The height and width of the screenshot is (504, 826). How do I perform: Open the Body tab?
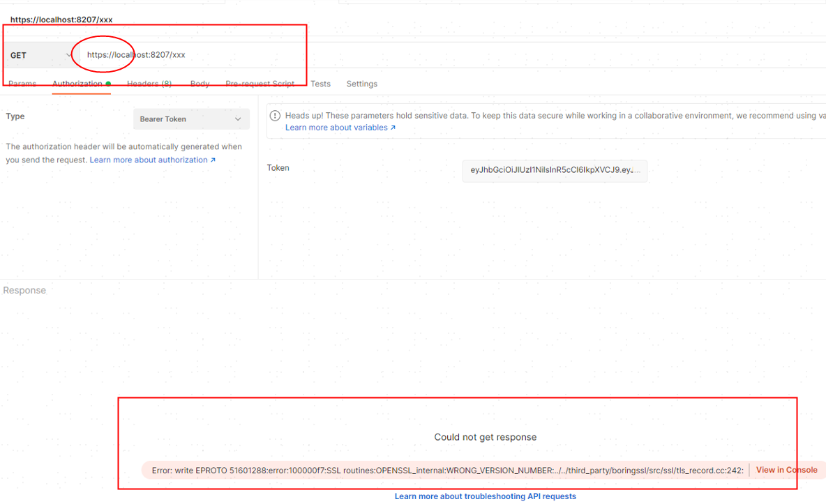pos(200,84)
